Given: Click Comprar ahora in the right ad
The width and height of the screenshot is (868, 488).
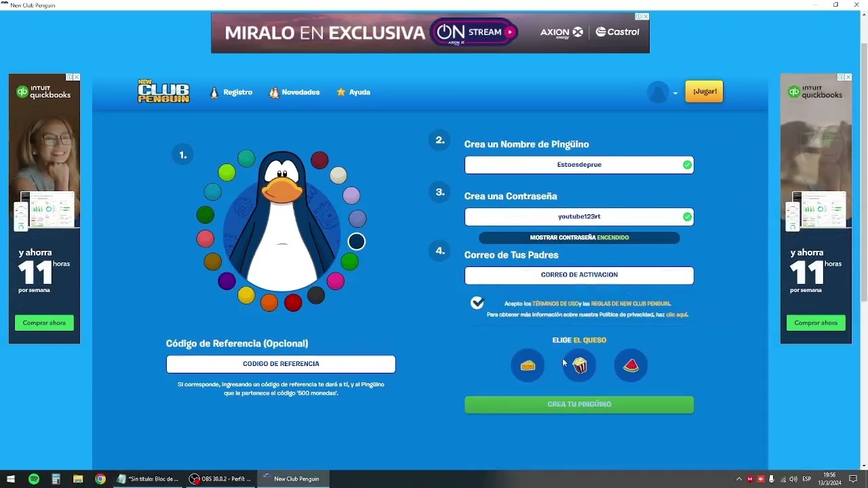Looking at the screenshot, I should (816, 323).
